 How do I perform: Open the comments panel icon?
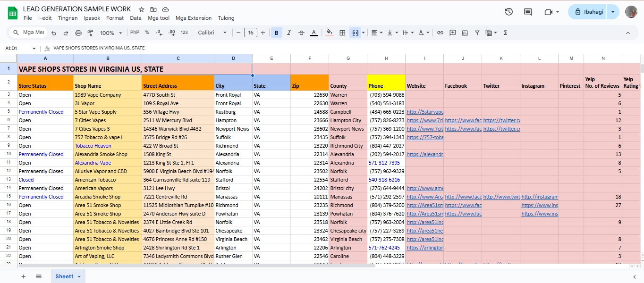(x=528, y=12)
